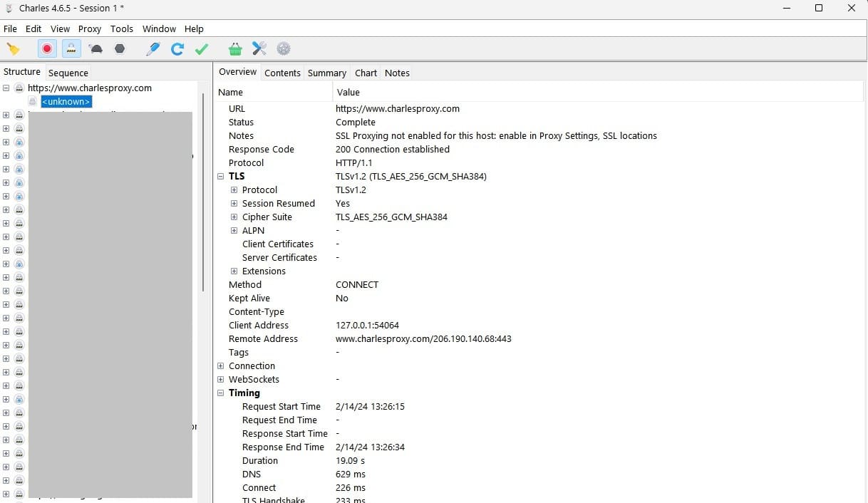Expand the Extensions row
This screenshot has height=503, width=868.
234,271
